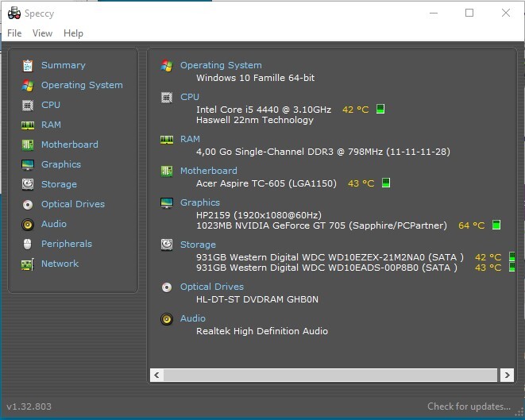
Task: Click the HL-DT-ST DVDRAM GHB0N entry
Action: (x=257, y=299)
